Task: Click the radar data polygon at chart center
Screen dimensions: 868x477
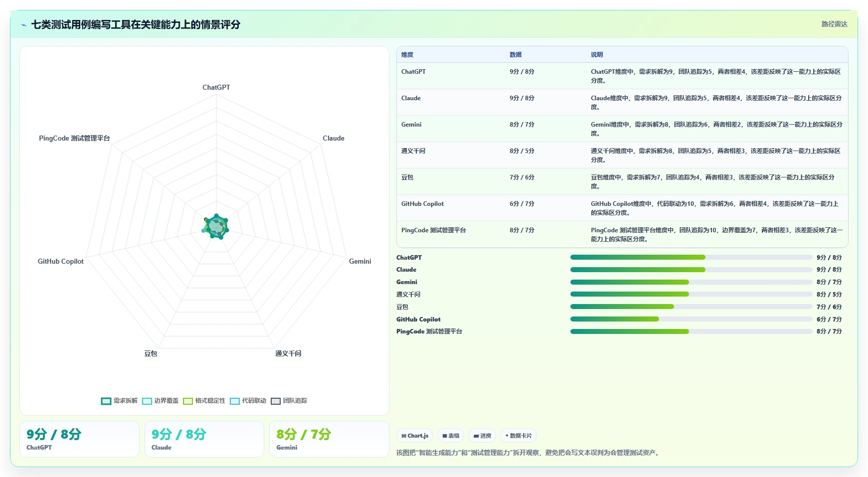Action: pyautogui.click(x=216, y=227)
